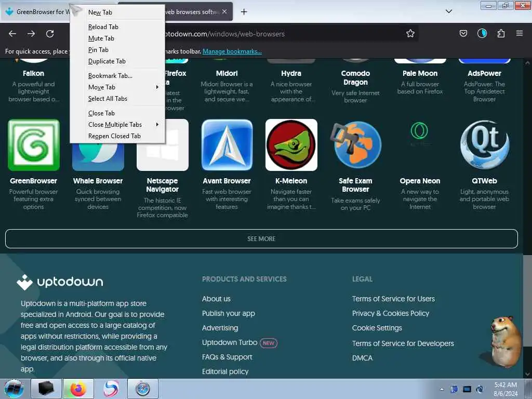Open the Safari compass taskbar icon
The height and width of the screenshot is (399, 532).
[x=143, y=389]
